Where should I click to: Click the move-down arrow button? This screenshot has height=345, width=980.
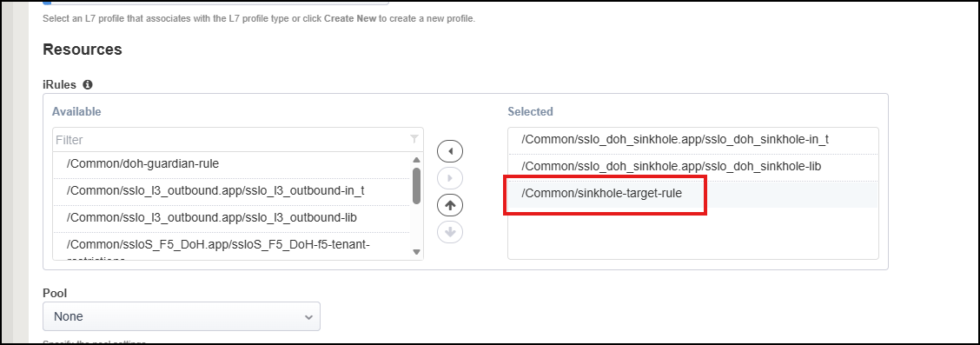coord(450,232)
